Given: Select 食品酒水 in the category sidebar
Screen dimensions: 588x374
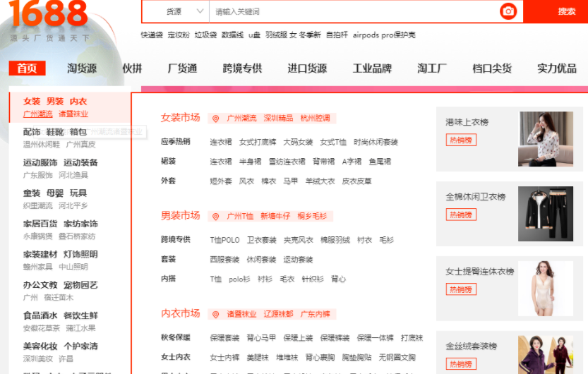Looking at the screenshot, I should point(40,315).
